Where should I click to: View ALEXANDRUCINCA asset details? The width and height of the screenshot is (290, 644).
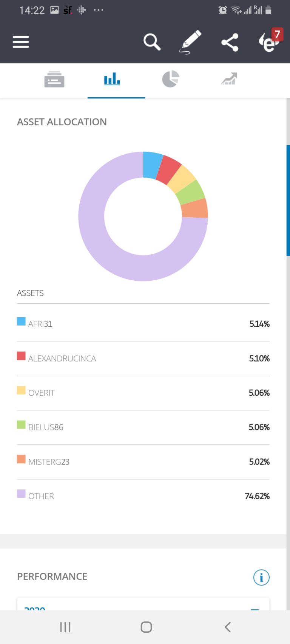click(62, 358)
